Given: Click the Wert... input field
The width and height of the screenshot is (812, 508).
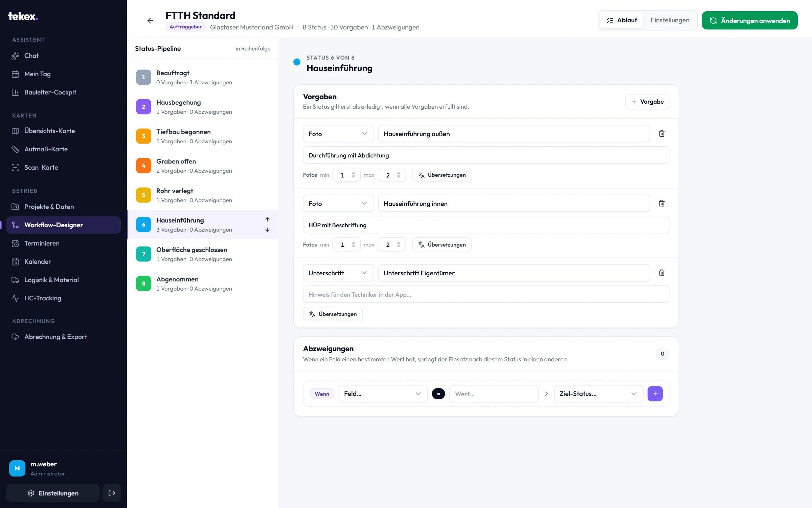Looking at the screenshot, I should coord(494,394).
